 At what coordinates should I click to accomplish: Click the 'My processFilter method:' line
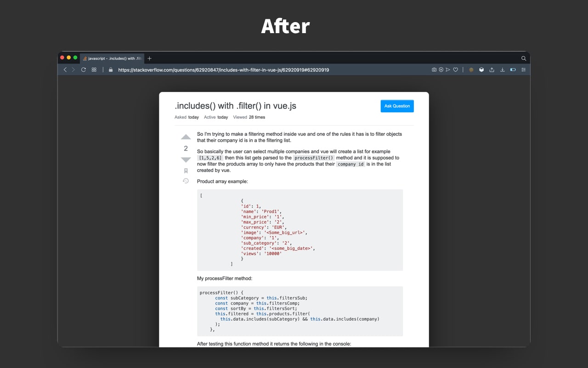(x=225, y=278)
